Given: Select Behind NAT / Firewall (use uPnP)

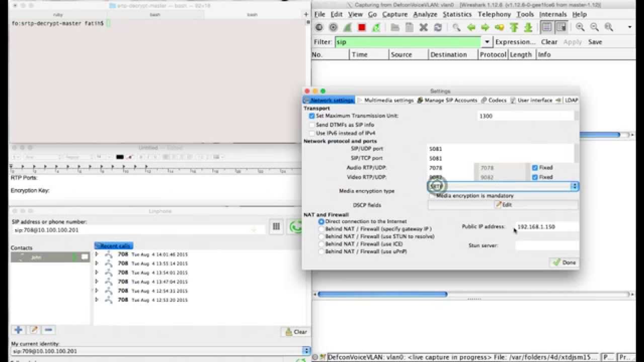Looking at the screenshot, I should [x=321, y=251].
